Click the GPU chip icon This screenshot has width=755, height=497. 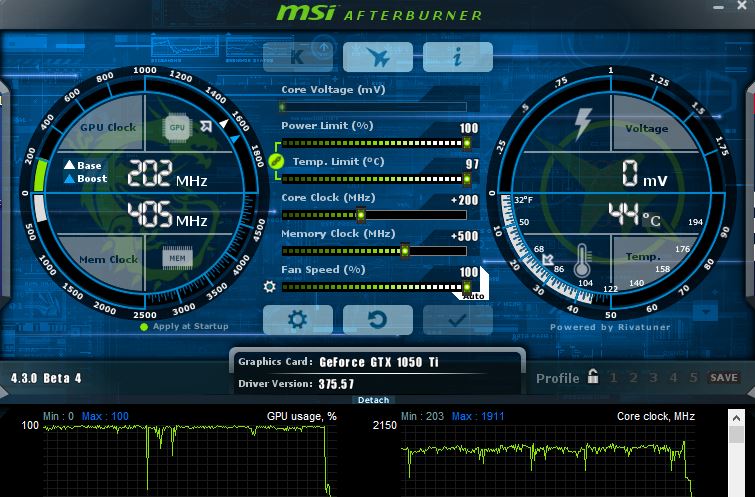(x=177, y=127)
